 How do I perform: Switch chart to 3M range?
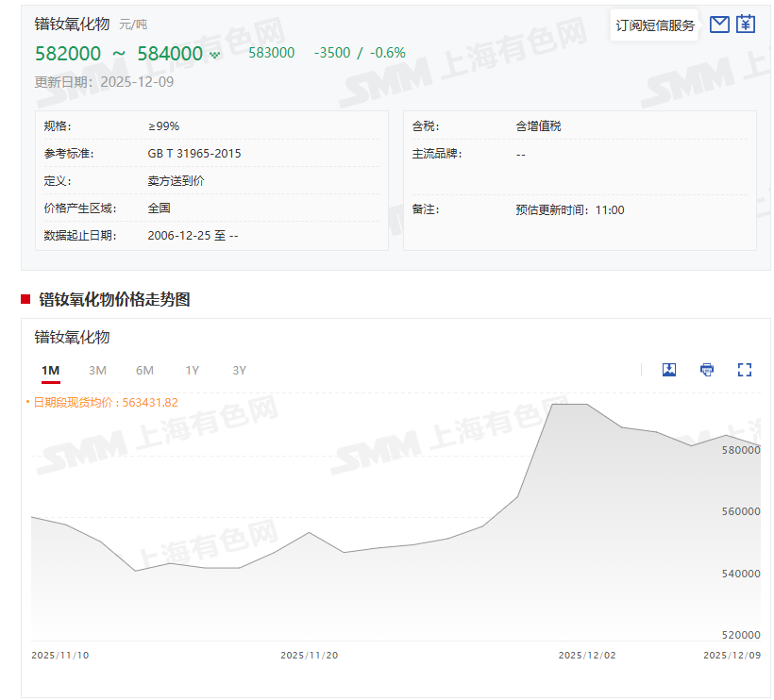(97, 371)
